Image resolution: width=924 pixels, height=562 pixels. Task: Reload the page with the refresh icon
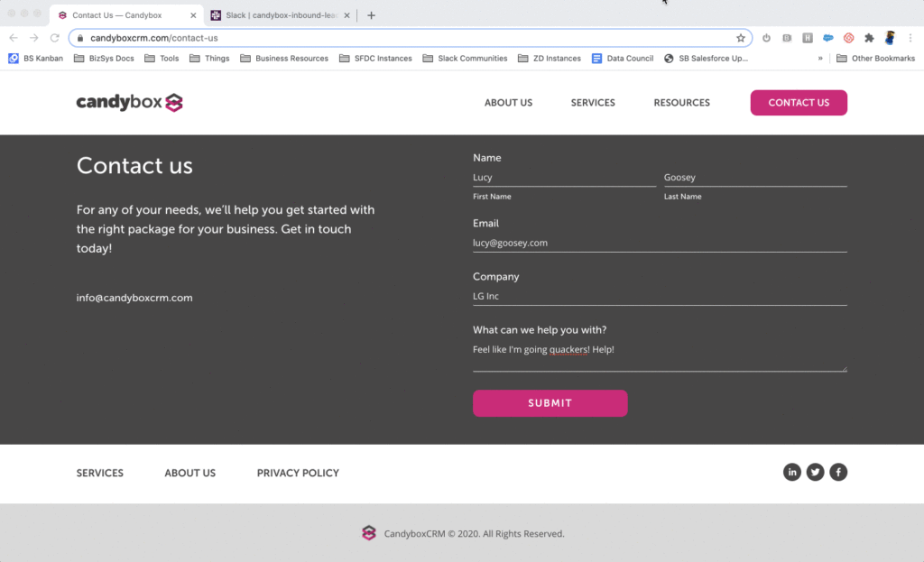point(55,38)
